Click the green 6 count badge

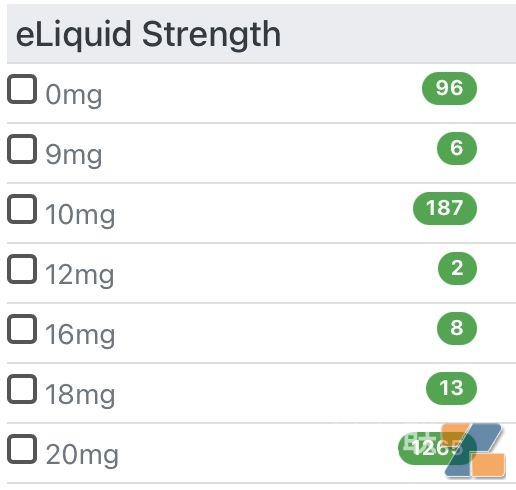pos(457,148)
